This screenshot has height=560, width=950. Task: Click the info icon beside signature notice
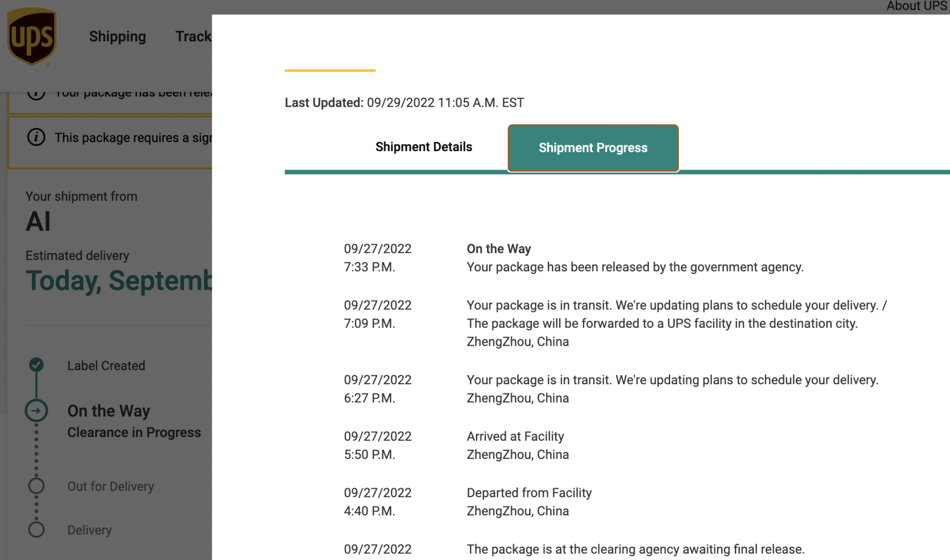36,137
